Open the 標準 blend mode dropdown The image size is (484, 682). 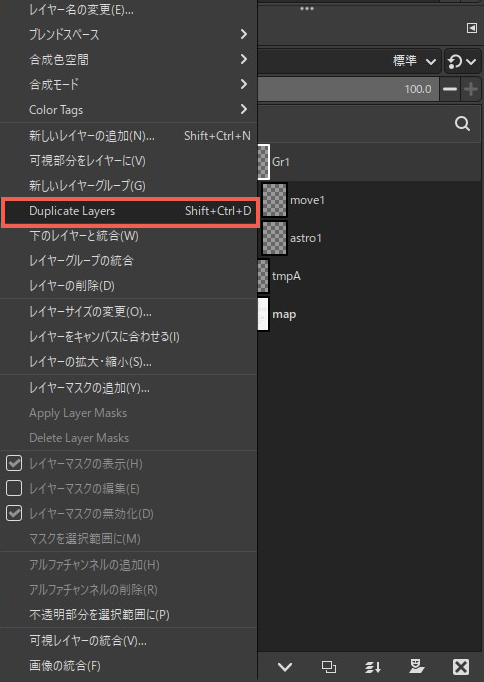pos(350,61)
